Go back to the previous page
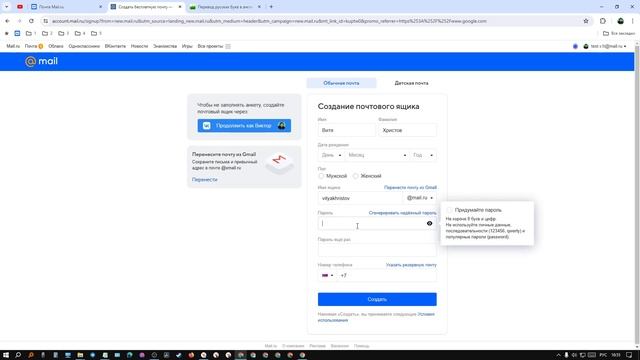The height and width of the screenshot is (360, 640). (7, 21)
